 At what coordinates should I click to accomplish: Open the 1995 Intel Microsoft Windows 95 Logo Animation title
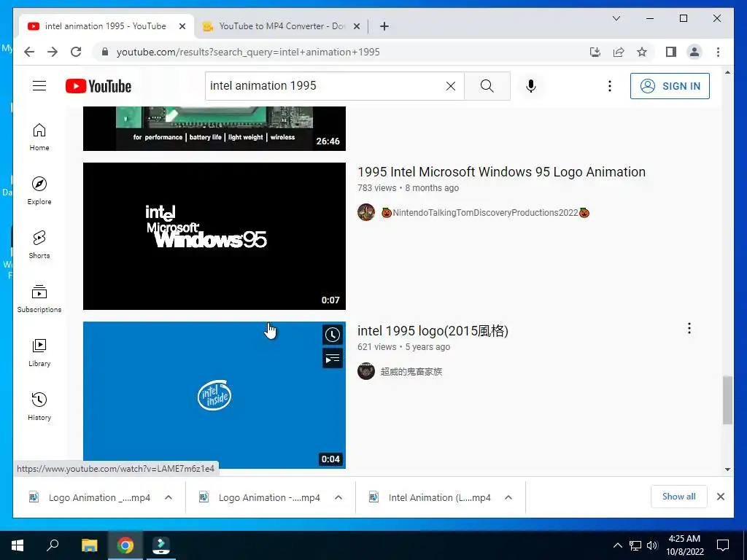pos(501,172)
